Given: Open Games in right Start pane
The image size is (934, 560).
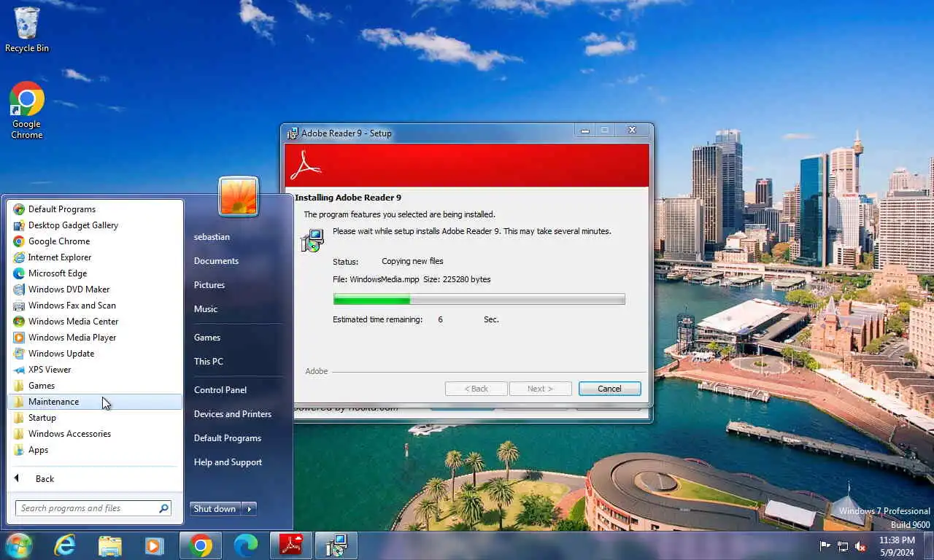Looking at the screenshot, I should 207,338.
